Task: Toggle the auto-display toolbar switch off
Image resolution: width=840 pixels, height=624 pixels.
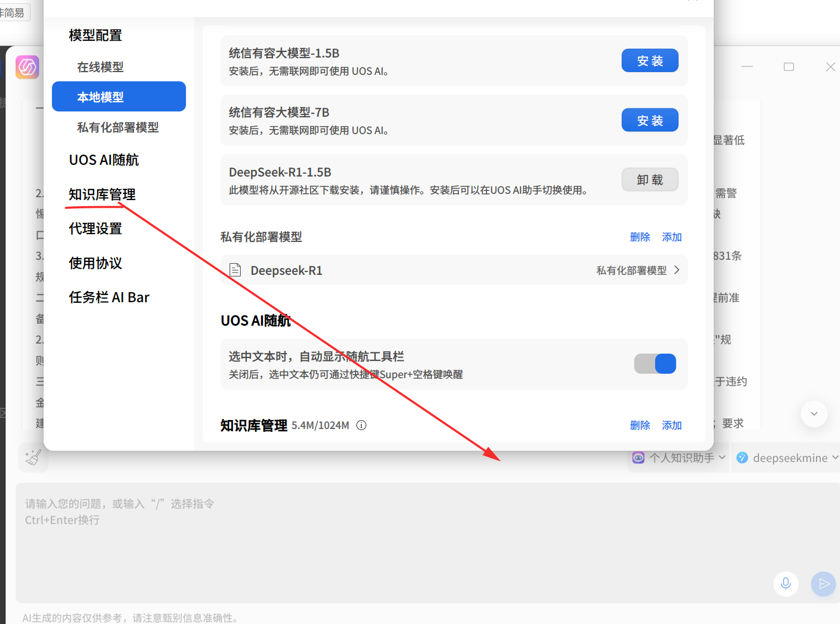Action: (655, 364)
